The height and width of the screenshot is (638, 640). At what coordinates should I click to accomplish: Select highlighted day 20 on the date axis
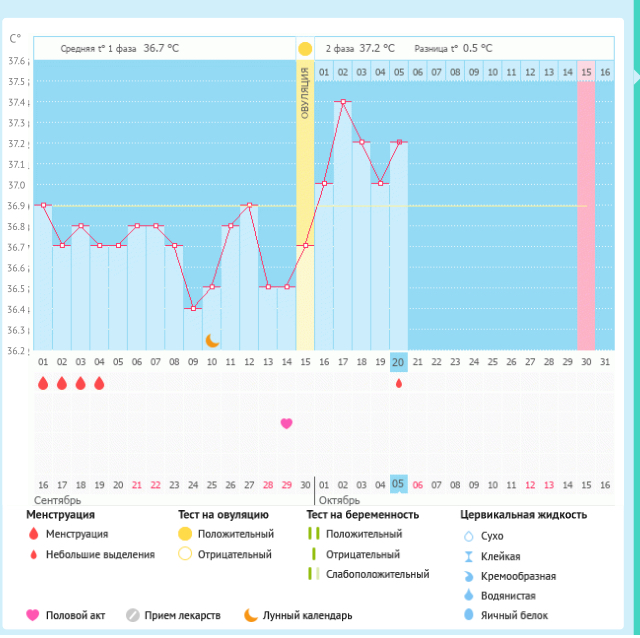point(399,362)
